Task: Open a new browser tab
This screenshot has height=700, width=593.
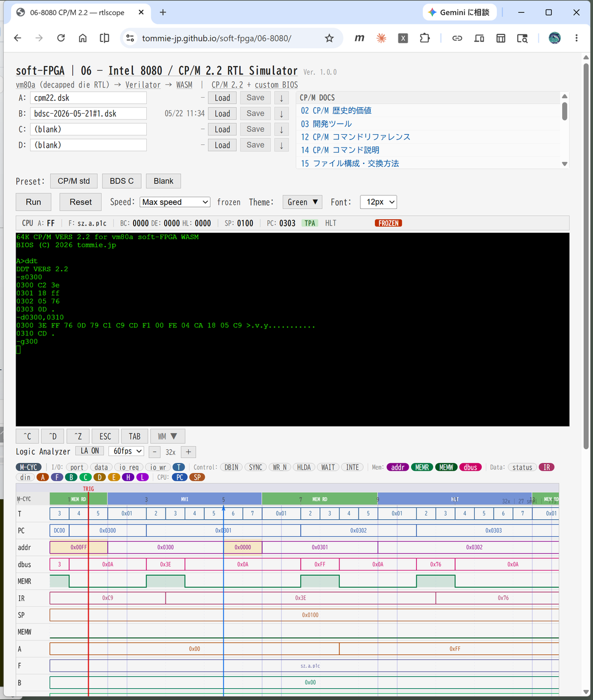Action: 163,12
